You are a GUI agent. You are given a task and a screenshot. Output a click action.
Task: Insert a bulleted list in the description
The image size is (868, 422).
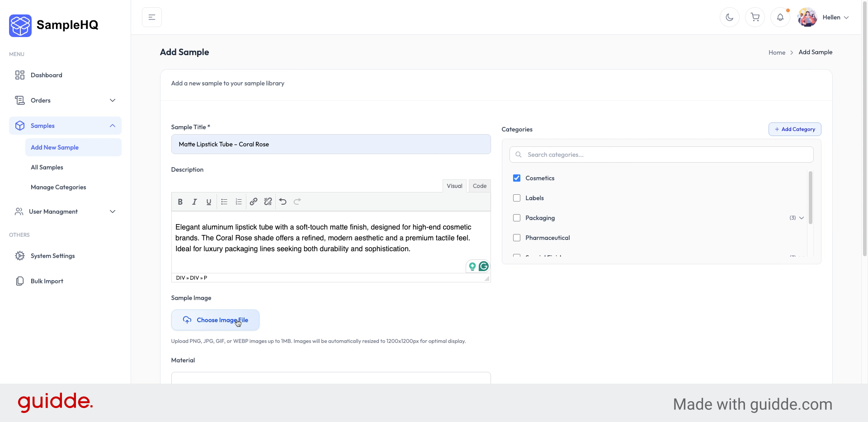tap(224, 202)
